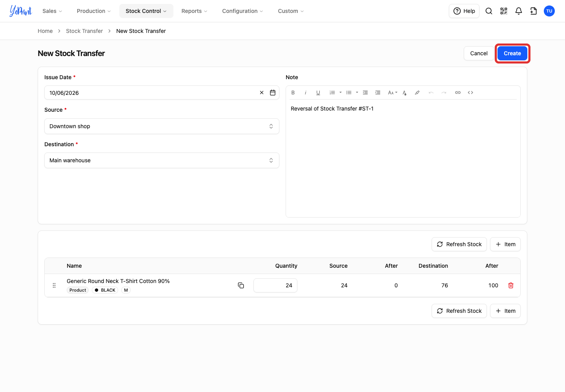Viewport: 565px width, 392px height.
Task: Open the font size dropdown in Note
Action: 392,93
